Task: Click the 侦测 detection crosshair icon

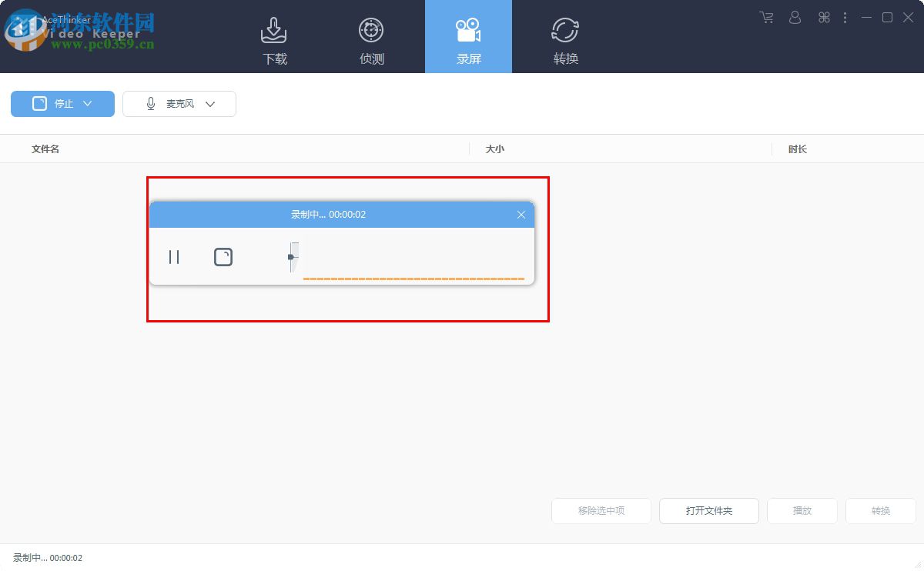Action: [371, 28]
